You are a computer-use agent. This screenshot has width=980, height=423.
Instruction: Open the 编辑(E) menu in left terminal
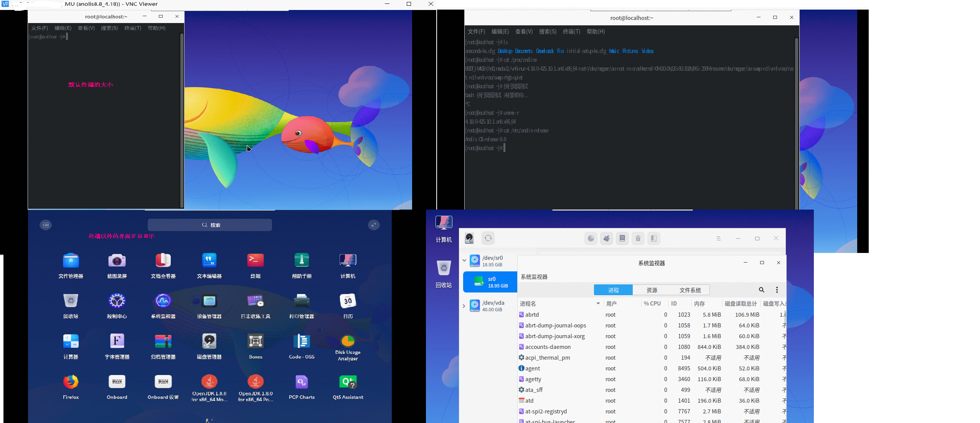pyautogui.click(x=63, y=28)
